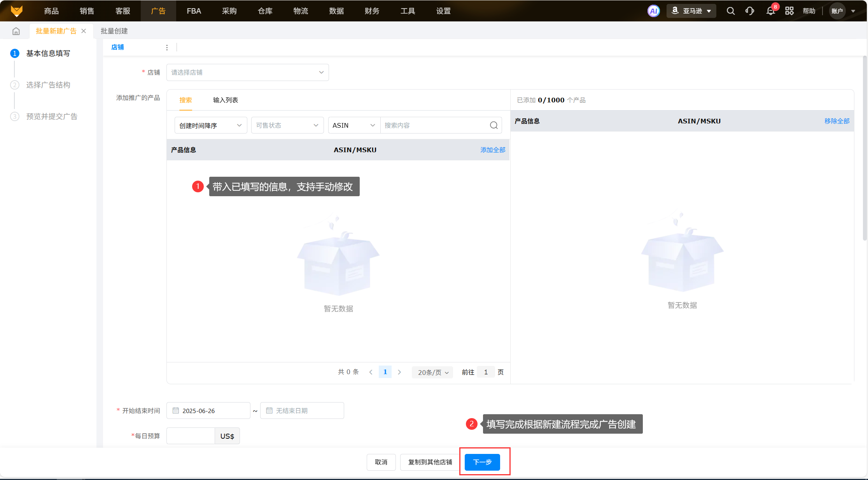Open the global search magnifier icon
This screenshot has height=480, width=868.
tap(731, 11)
